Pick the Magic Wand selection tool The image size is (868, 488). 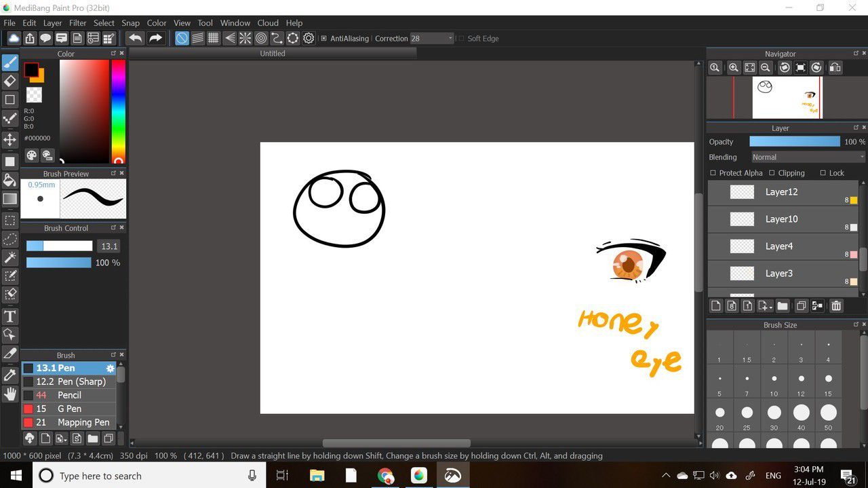[x=10, y=257]
